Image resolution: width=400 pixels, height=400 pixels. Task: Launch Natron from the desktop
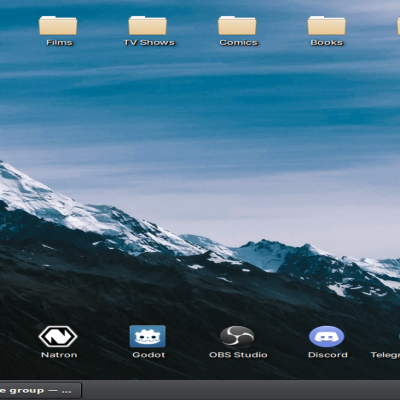(x=58, y=337)
